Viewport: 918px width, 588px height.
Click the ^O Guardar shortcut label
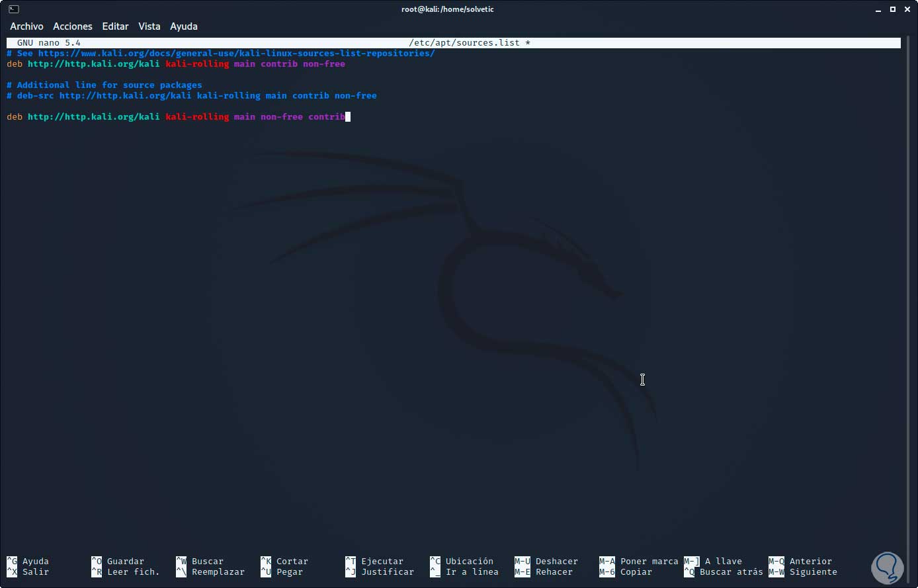pyautogui.click(x=118, y=562)
